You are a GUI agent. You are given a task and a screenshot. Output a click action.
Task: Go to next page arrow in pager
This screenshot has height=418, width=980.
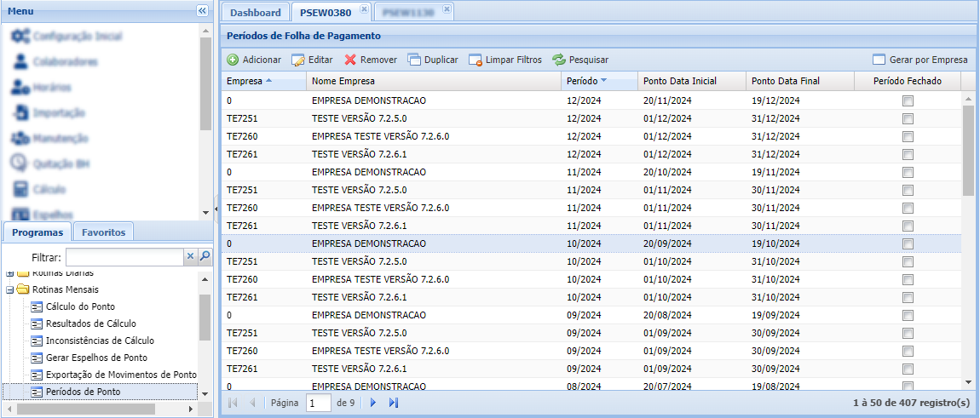(x=372, y=403)
